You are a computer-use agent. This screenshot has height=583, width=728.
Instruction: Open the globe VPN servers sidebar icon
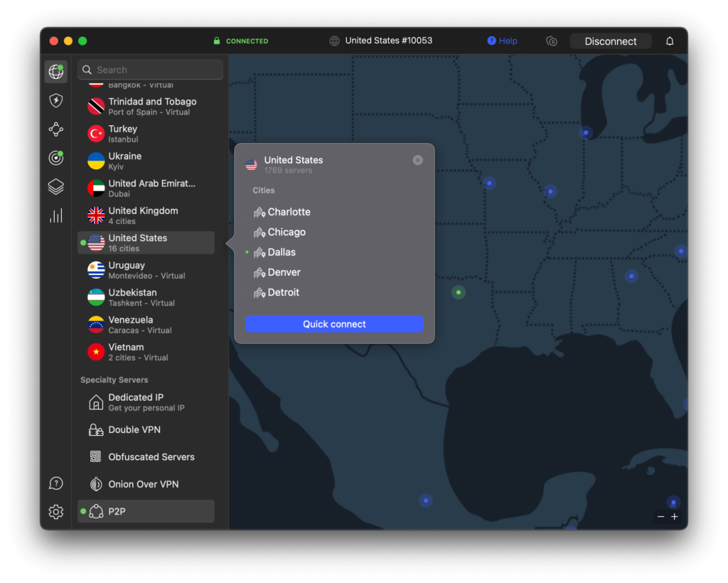55,72
